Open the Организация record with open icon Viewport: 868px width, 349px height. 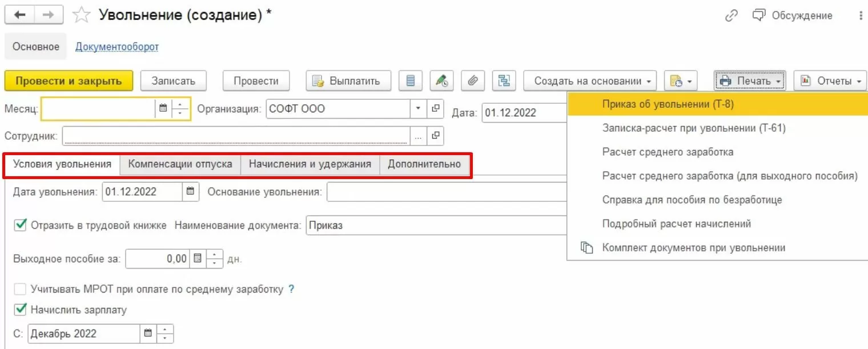[x=435, y=108]
